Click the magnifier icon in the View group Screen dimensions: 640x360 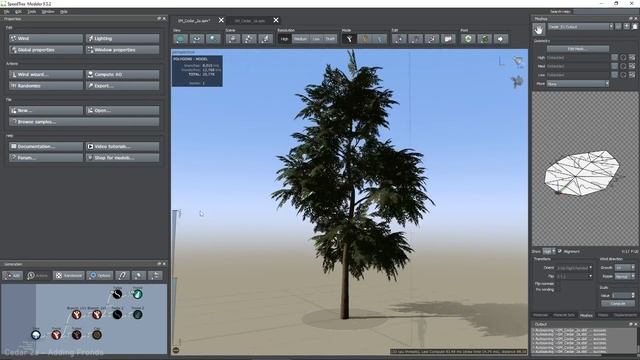pyautogui.click(x=213, y=39)
